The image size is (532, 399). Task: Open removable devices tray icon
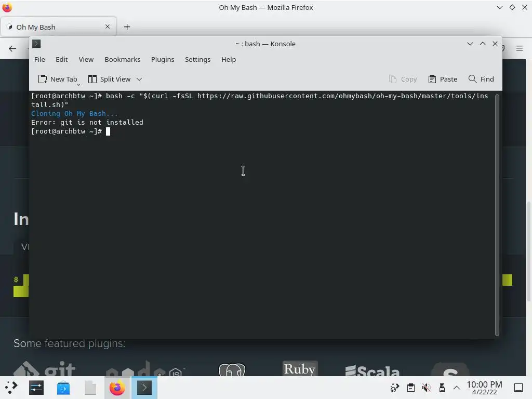[x=442, y=388]
